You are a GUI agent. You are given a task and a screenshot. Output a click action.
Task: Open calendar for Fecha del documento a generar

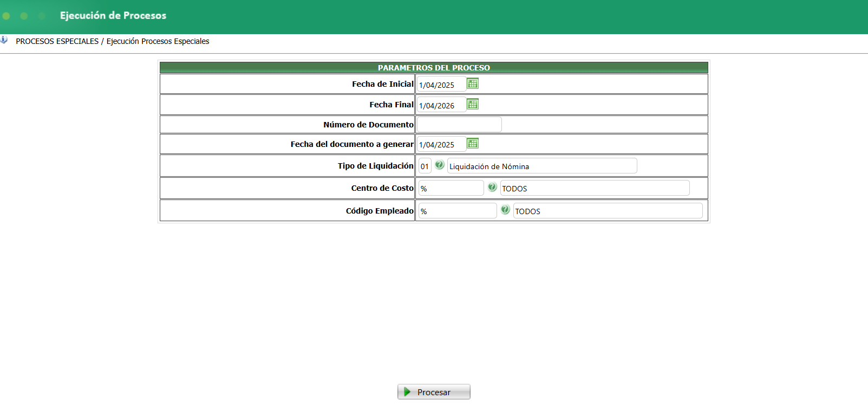click(x=473, y=143)
